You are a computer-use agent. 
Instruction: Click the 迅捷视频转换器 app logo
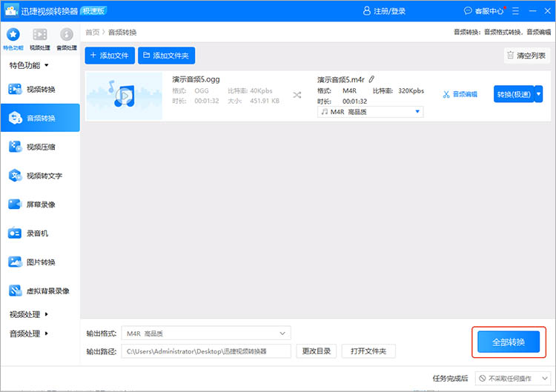pyautogui.click(x=11, y=10)
